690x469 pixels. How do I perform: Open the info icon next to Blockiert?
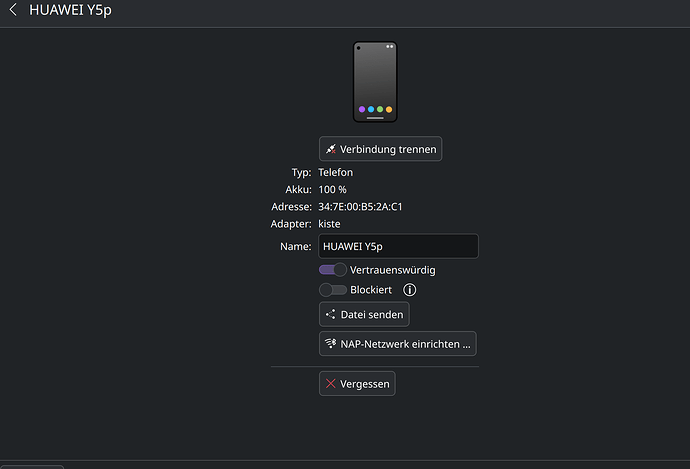(409, 290)
